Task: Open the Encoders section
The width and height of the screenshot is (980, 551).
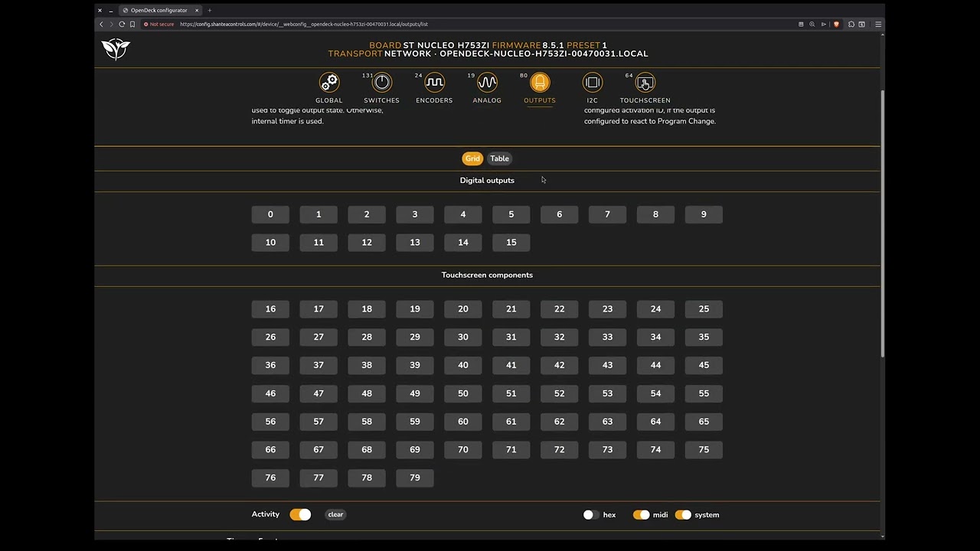Action: (434, 88)
